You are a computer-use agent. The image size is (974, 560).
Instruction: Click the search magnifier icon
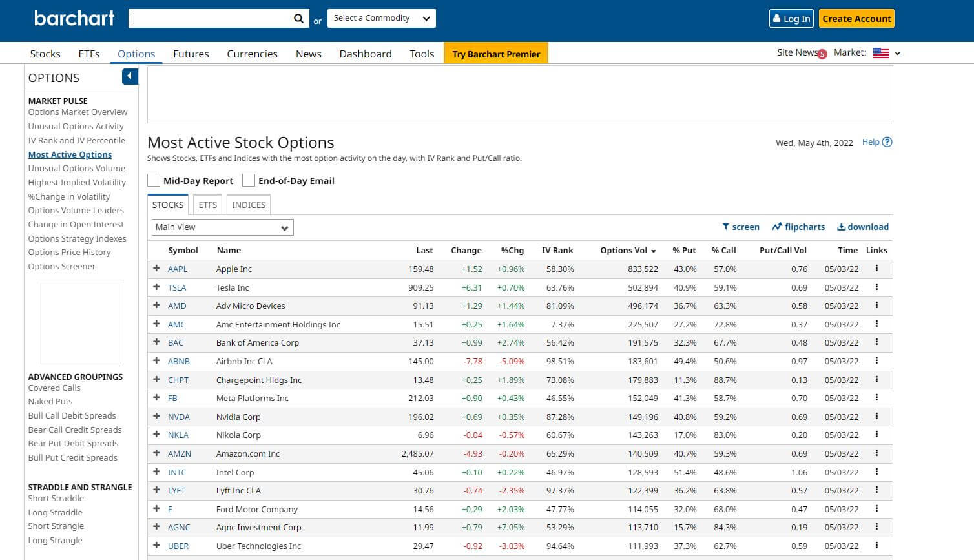tap(298, 19)
